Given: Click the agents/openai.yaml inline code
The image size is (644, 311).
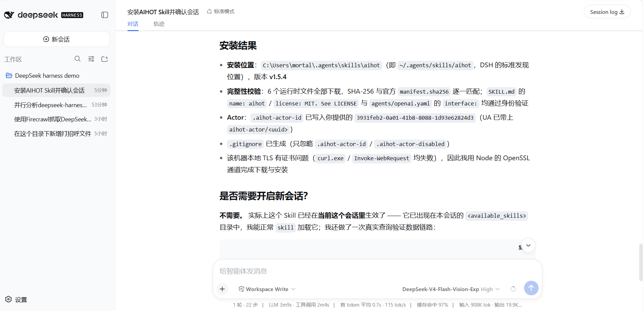Looking at the screenshot, I should pos(400,103).
